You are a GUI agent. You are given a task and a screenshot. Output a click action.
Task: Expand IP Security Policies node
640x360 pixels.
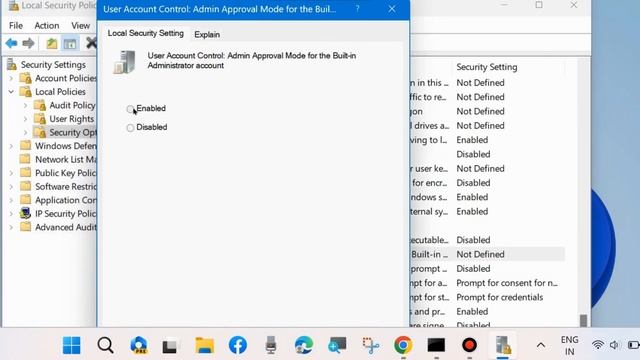pyautogui.click(x=11, y=213)
